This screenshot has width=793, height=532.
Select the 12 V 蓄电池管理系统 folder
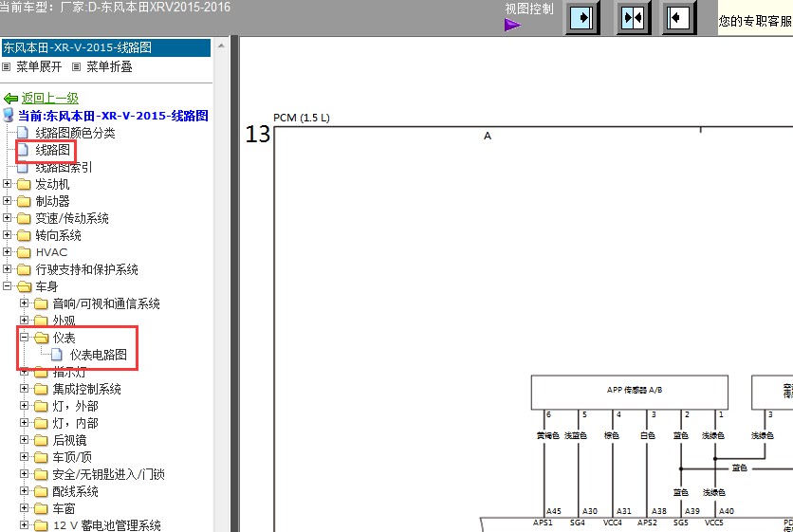(106, 525)
